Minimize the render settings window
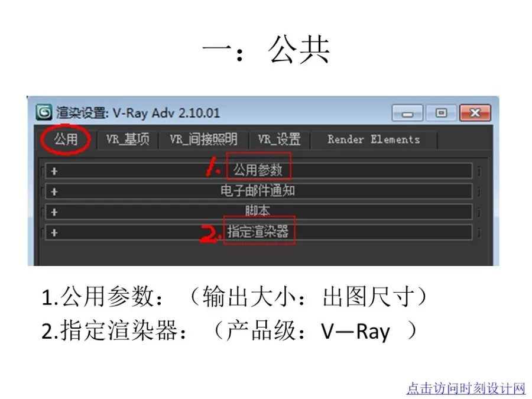The image size is (532, 399). [407, 112]
